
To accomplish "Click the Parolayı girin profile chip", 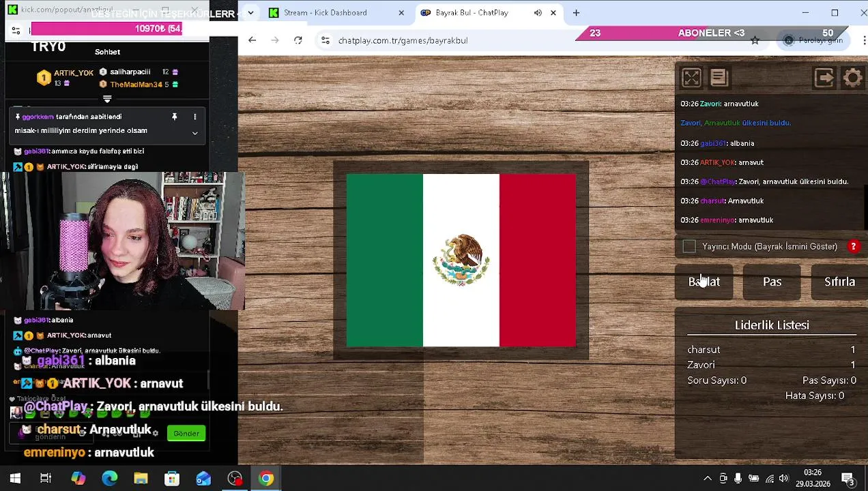I will pos(813,40).
